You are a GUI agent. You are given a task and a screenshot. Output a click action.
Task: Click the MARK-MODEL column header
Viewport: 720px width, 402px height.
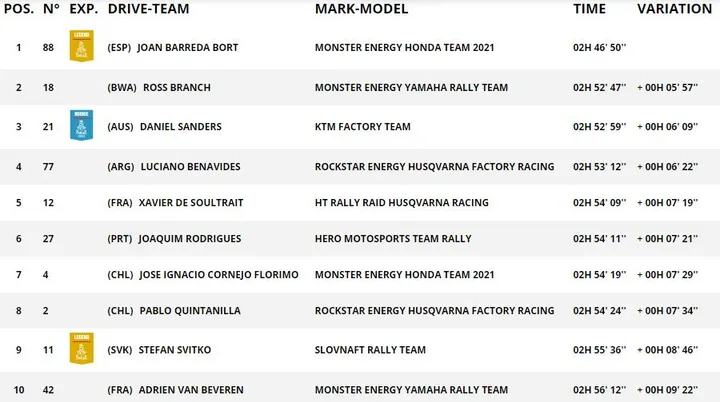361,9
